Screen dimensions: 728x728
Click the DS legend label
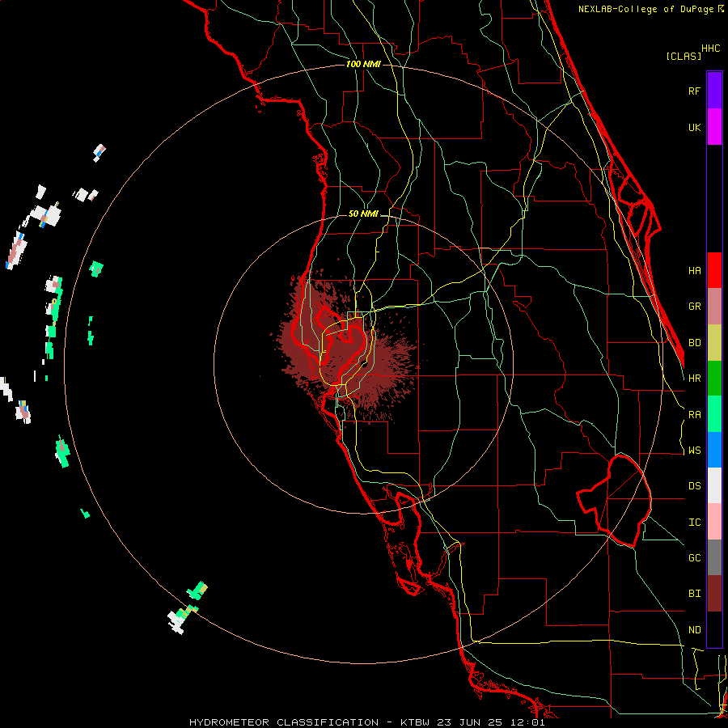[x=694, y=486]
